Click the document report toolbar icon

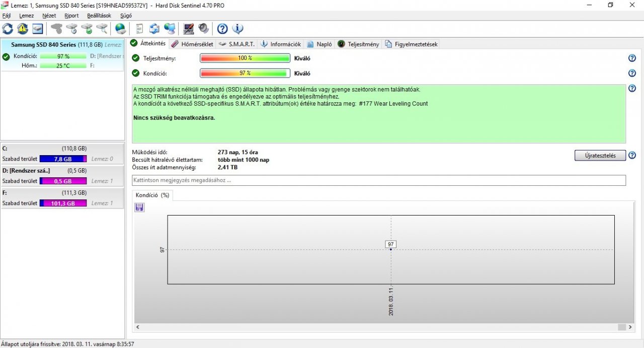click(x=139, y=28)
